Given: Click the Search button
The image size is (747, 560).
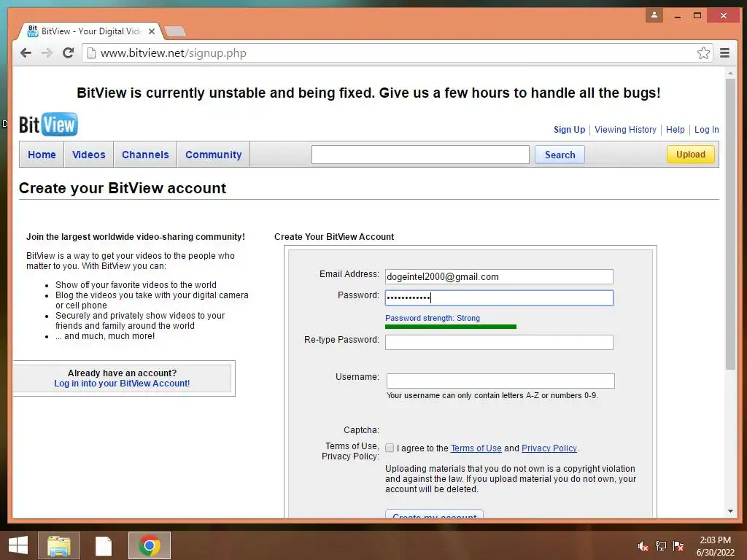Looking at the screenshot, I should [560, 155].
